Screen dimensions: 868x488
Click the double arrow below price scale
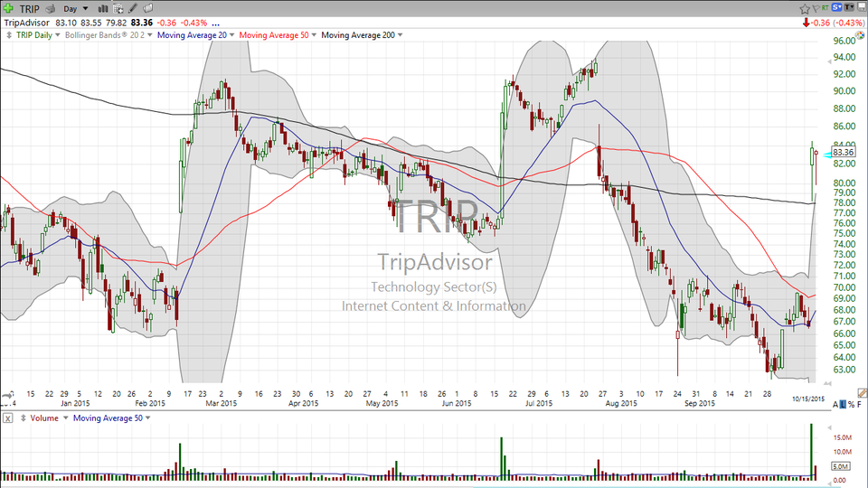[x=827, y=383]
